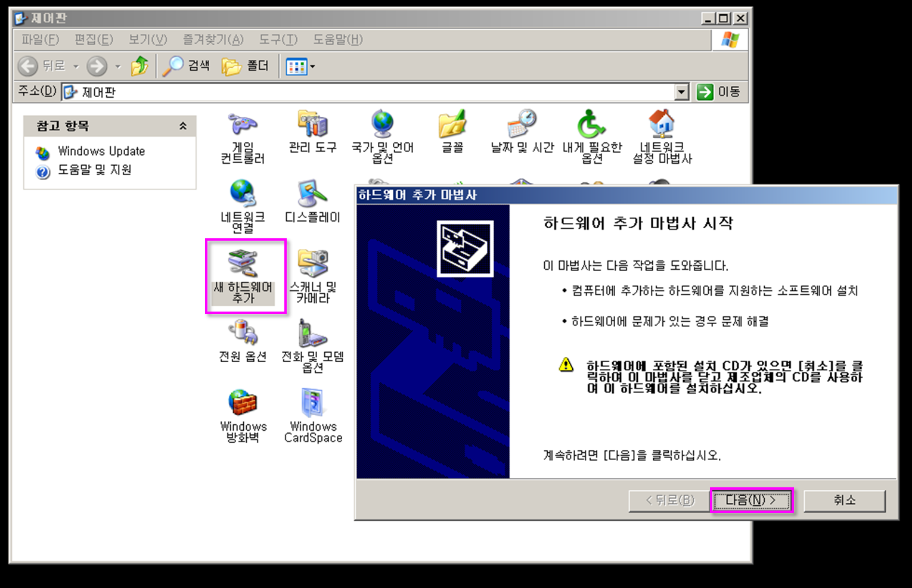This screenshot has width=912, height=588.
Task: Open the 전원 옵션 icon
Action: pos(243,341)
